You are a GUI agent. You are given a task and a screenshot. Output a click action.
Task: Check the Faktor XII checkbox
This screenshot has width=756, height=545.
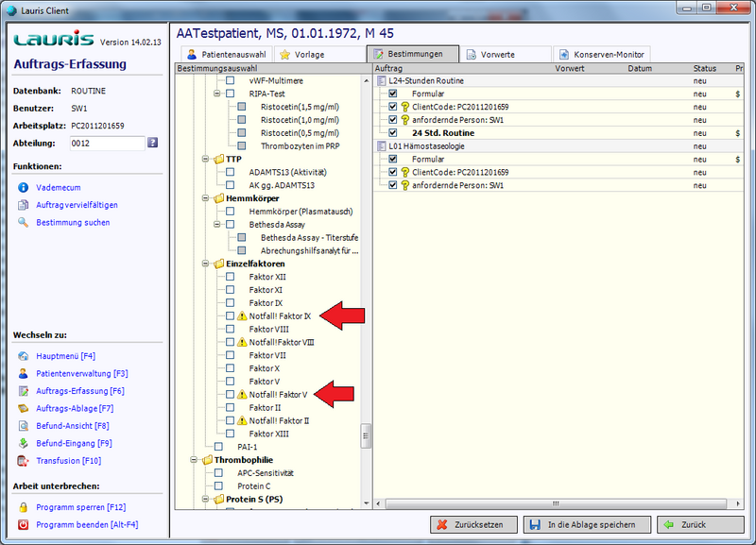tap(230, 277)
